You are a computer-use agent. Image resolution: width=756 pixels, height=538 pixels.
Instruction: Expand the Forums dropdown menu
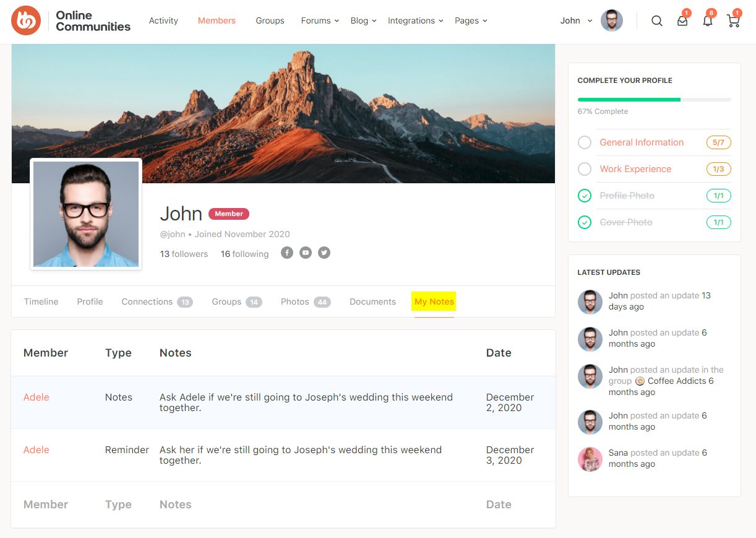point(320,20)
